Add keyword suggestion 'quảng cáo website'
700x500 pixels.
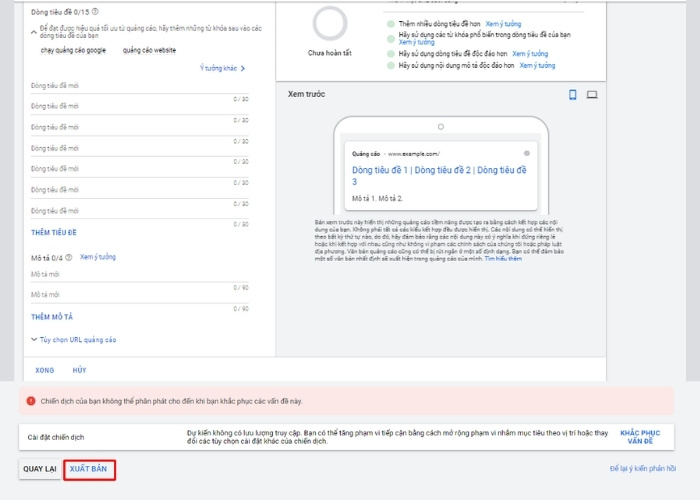[x=152, y=49]
